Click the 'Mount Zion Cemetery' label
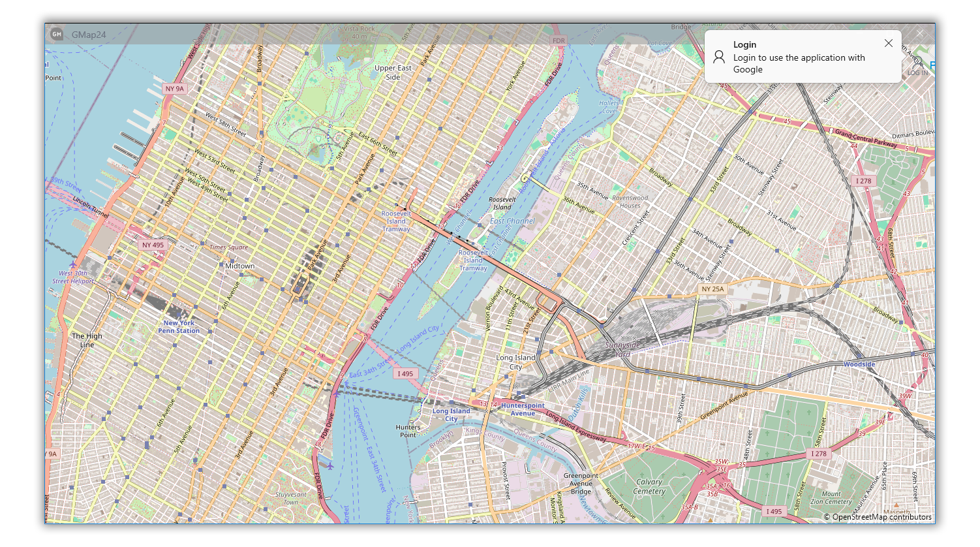 coord(831,497)
